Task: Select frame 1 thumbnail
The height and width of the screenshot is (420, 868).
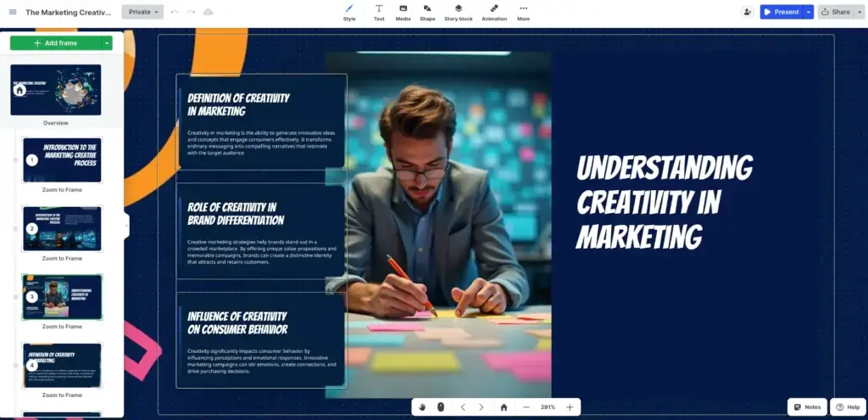Action: 62,160
